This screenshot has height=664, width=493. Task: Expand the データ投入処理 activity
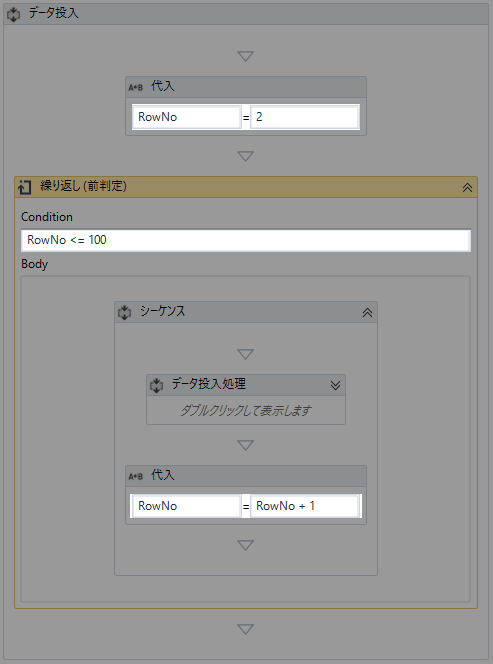coord(335,385)
